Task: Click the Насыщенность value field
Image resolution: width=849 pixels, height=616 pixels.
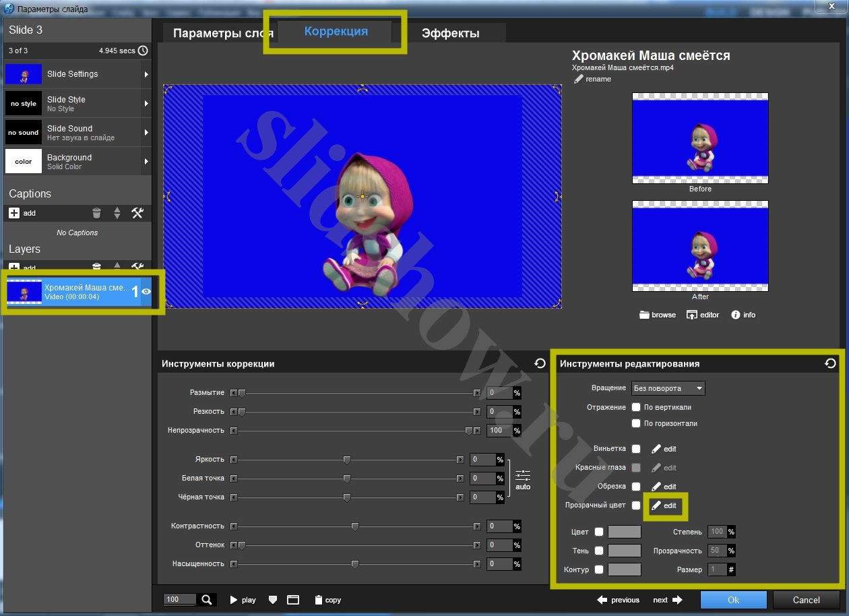Action: coord(500,564)
